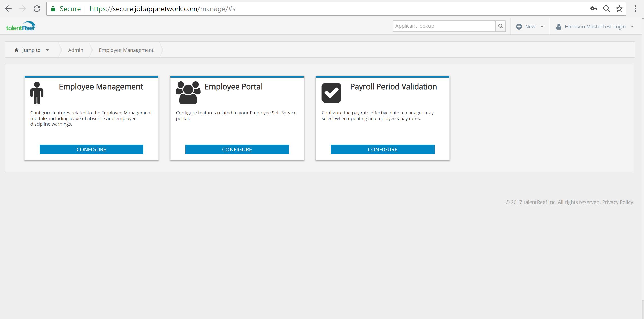Click the talentReef logo
The height and width of the screenshot is (319, 644).
[21, 26]
